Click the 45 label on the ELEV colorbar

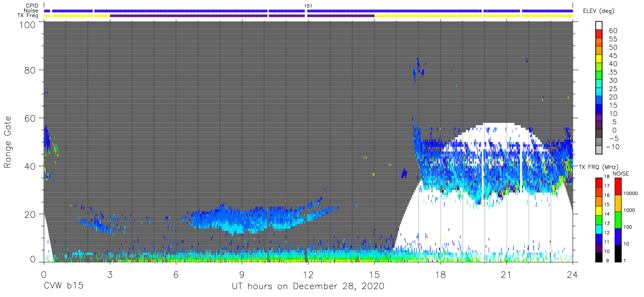click(613, 56)
